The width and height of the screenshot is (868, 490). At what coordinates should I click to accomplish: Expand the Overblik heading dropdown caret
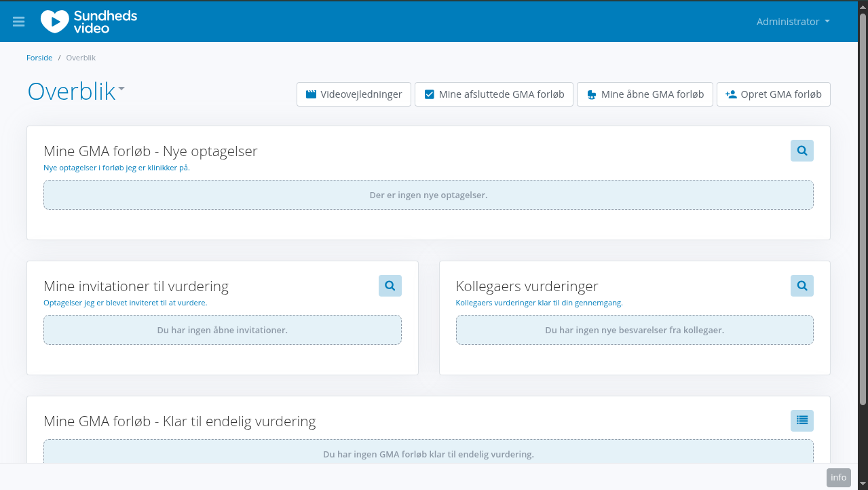pos(121,89)
